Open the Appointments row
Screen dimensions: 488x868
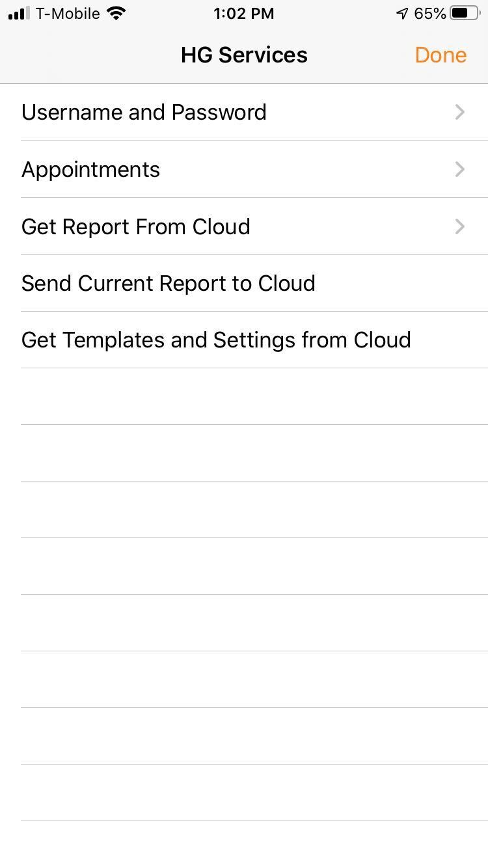click(244, 169)
